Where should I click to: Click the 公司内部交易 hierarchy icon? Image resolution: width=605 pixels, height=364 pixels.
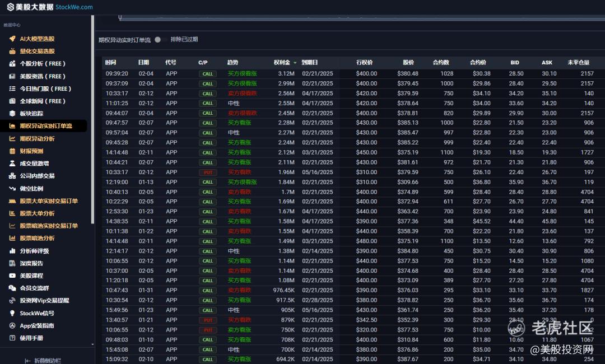click(12, 176)
